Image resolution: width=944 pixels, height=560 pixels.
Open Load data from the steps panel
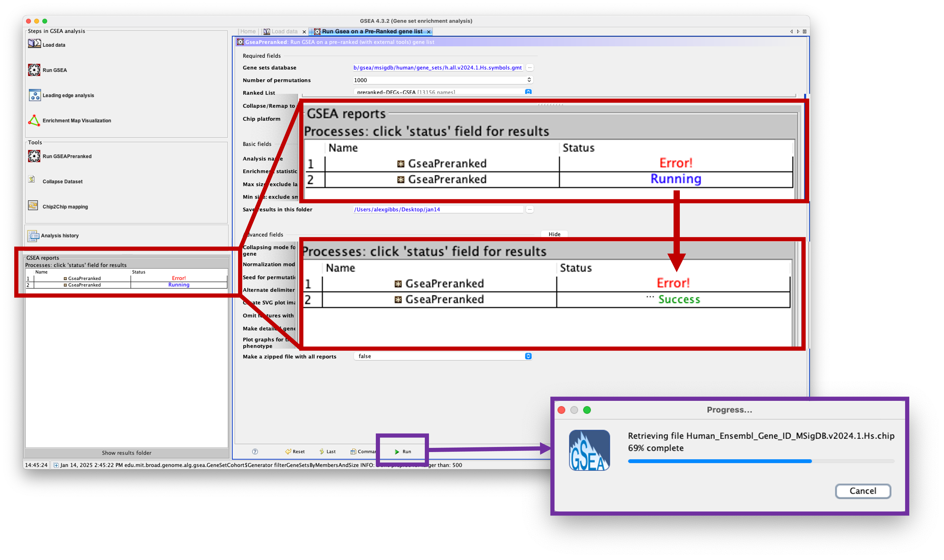(x=46, y=44)
